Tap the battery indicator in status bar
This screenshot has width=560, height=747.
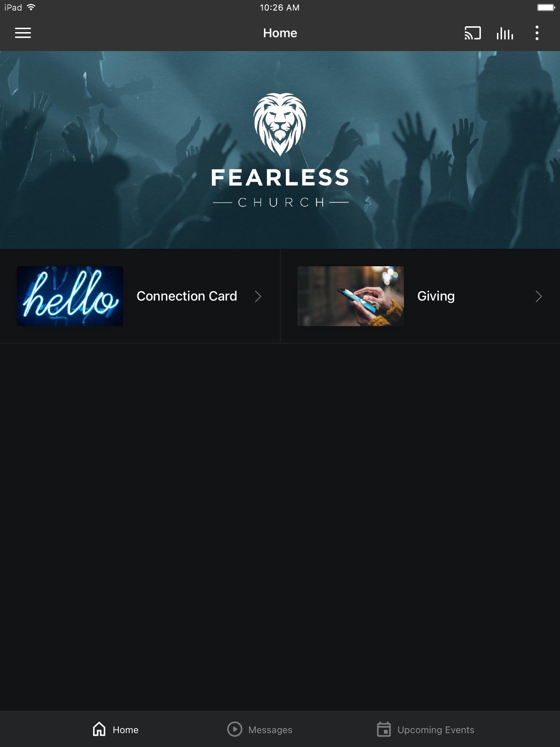(x=546, y=7)
